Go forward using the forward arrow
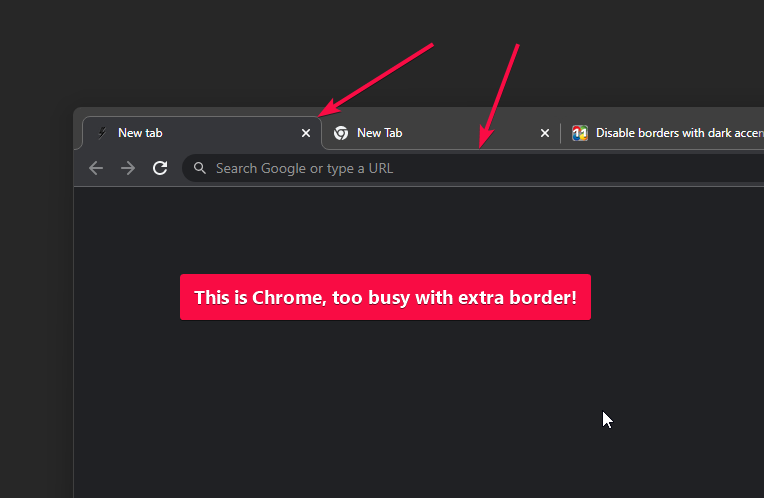The width and height of the screenshot is (764, 498). (x=128, y=168)
